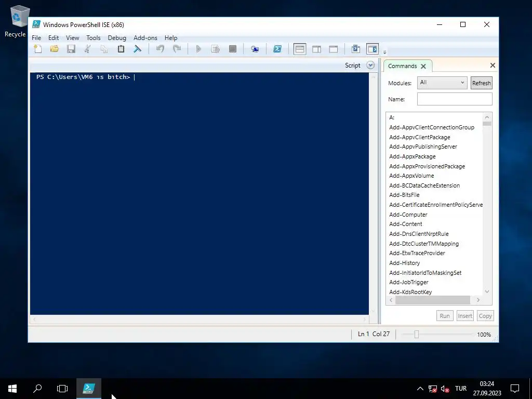
Task: Save the script with floppy disk icon
Action: (x=71, y=49)
